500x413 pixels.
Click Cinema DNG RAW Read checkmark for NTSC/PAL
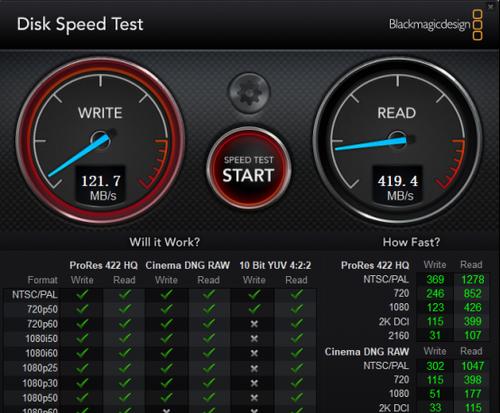[x=209, y=294]
